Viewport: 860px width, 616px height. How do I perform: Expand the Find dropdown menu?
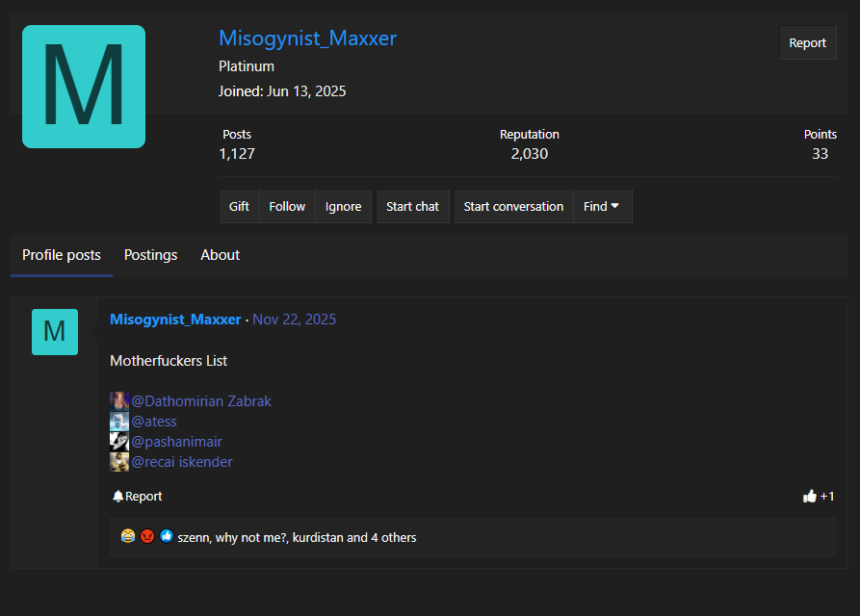point(602,207)
